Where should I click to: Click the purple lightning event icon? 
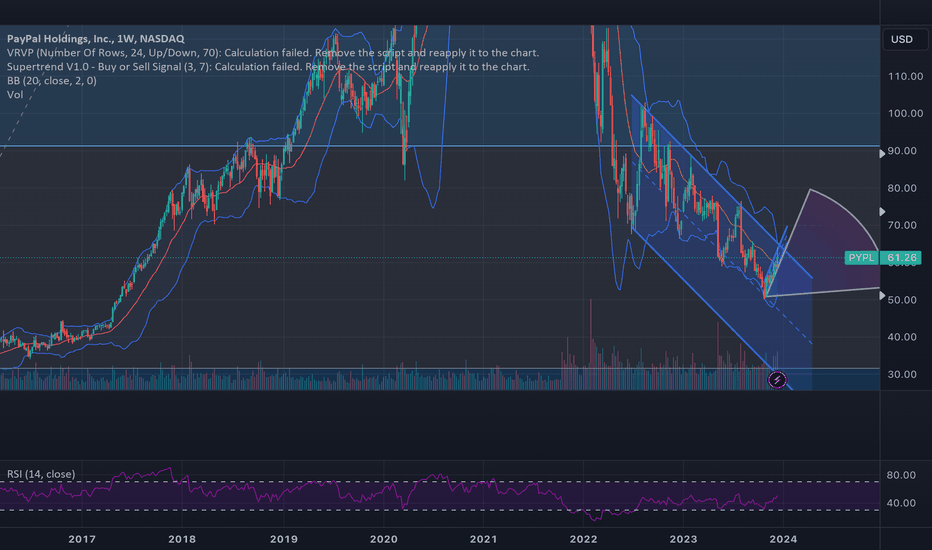pos(777,379)
